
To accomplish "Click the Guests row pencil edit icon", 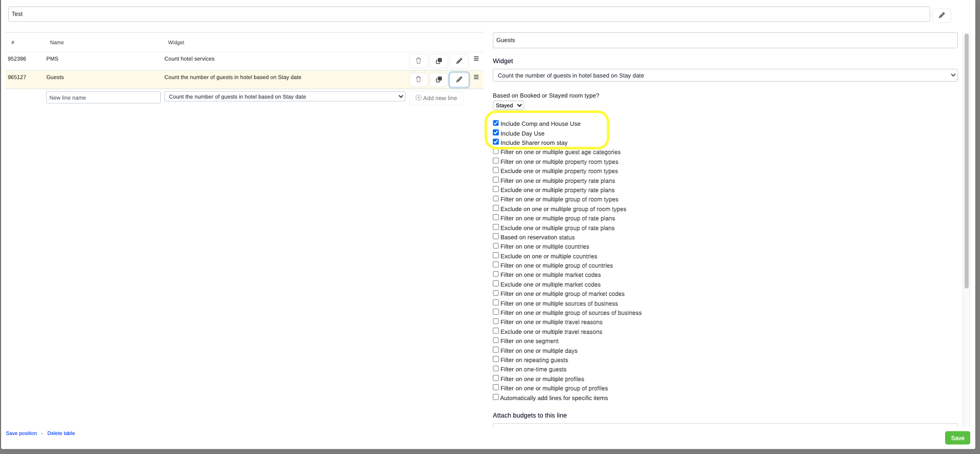I will tap(459, 80).
